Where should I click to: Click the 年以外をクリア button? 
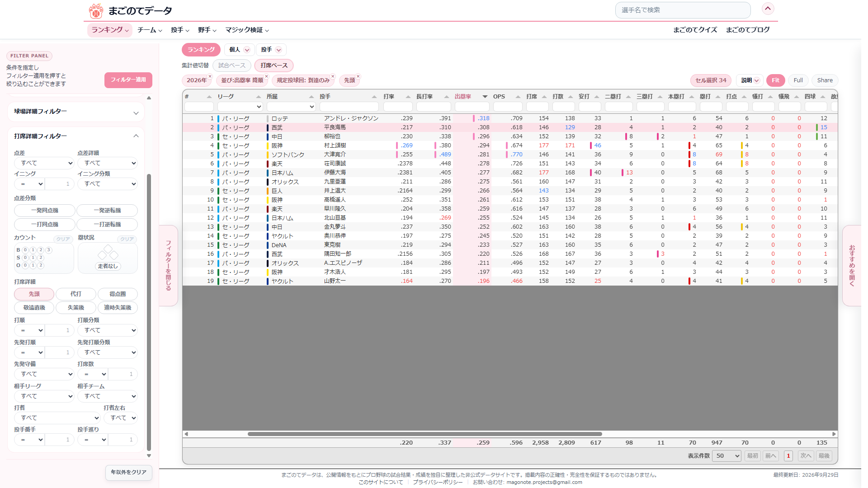point(129,472)
